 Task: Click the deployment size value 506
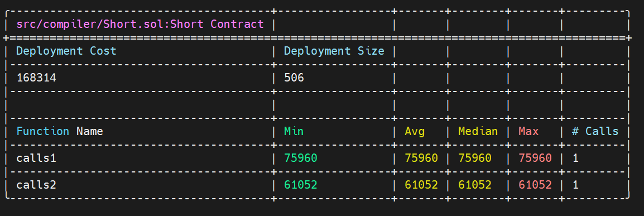point(294,78)
